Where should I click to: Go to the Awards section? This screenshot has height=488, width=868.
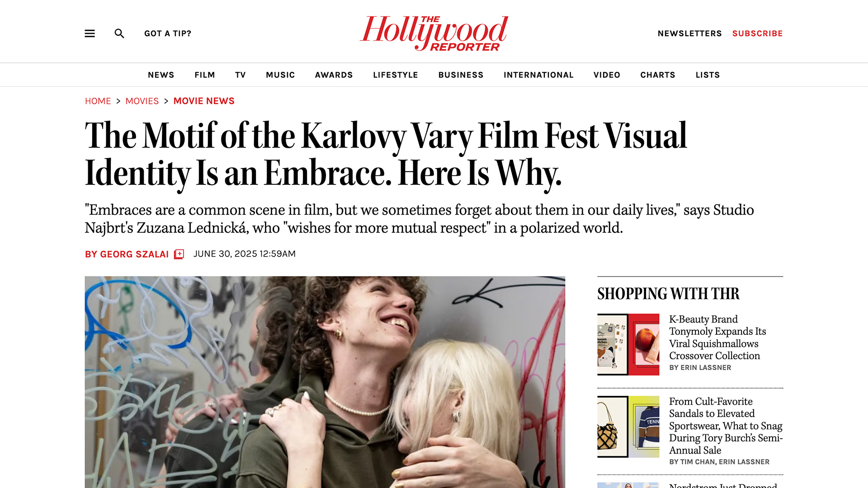pos(334,75)
